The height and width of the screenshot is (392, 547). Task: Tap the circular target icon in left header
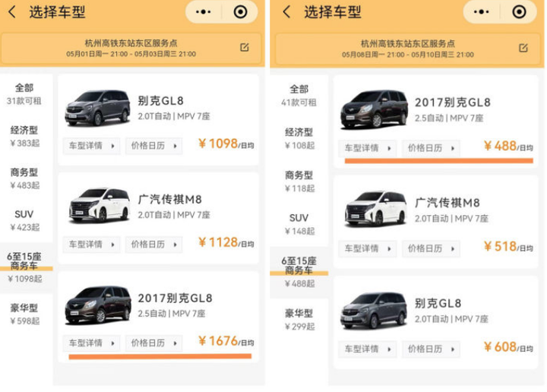pos(240,12)
